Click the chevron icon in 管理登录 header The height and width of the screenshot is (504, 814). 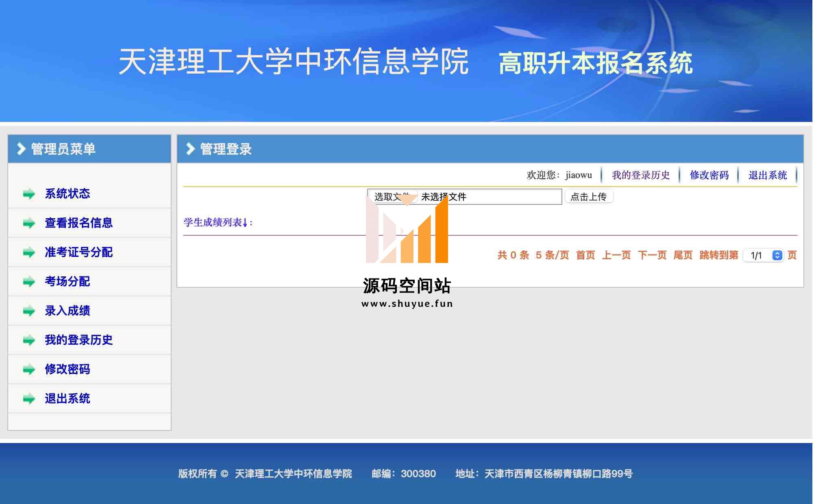190,149
